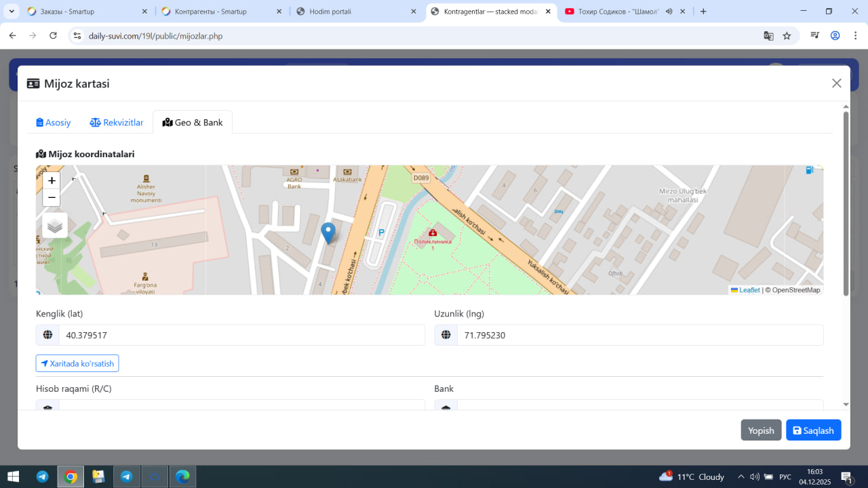Click the Xaritada ko'rsatish button
The image size is (868, 488).
77,363
